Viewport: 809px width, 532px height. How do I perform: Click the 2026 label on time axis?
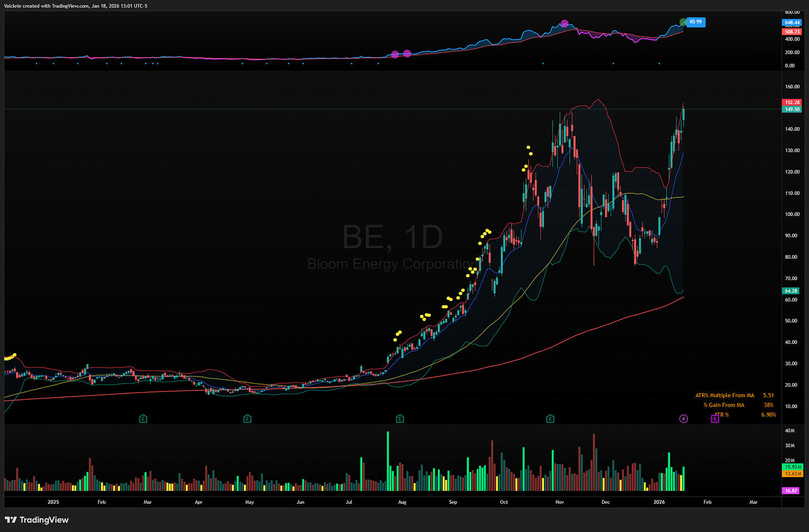(659, 502)
